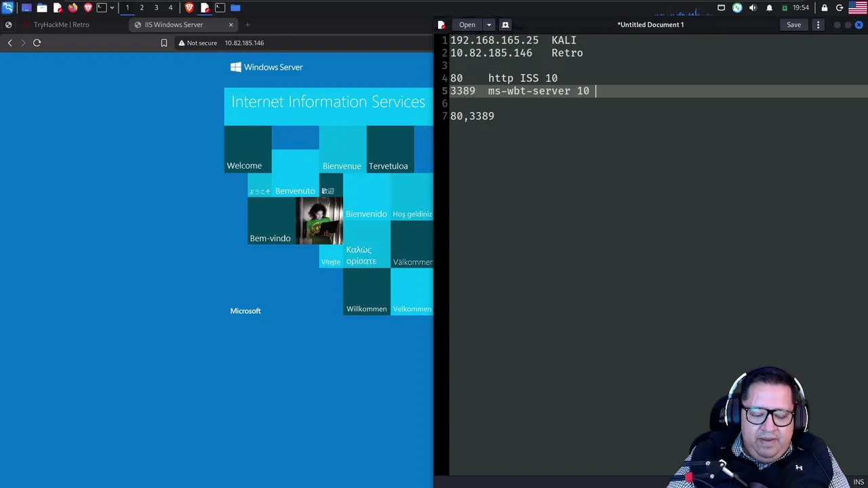Click the line '3389 ms-wbt-server 10'
Screen dimensions: 868x488
tap(519, 91)
